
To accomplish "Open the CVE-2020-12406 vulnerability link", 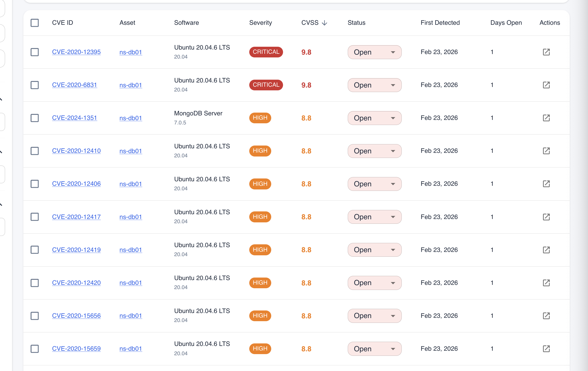I will [x=76, y=184].
